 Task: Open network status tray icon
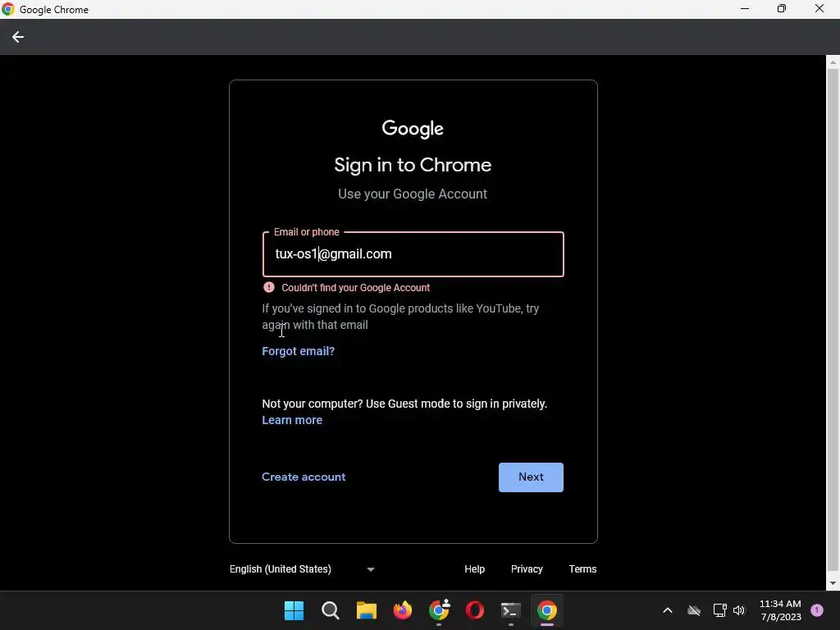point(719,610)
